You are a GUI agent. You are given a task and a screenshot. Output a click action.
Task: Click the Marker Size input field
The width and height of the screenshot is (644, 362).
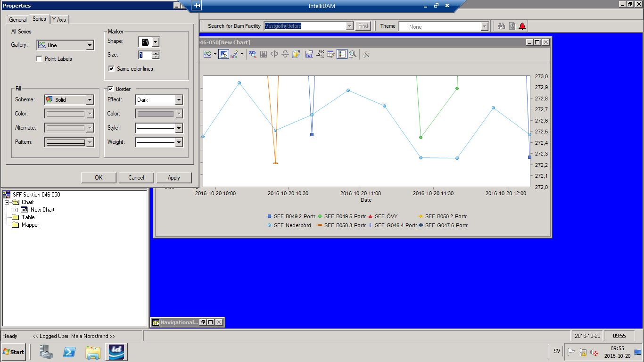[x=145, y=55]
